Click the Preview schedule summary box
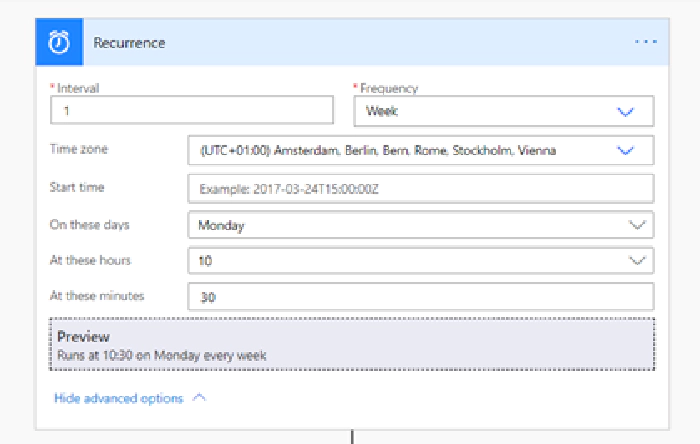The width and height of the screenshot is (700, 444). click(352, 345)
